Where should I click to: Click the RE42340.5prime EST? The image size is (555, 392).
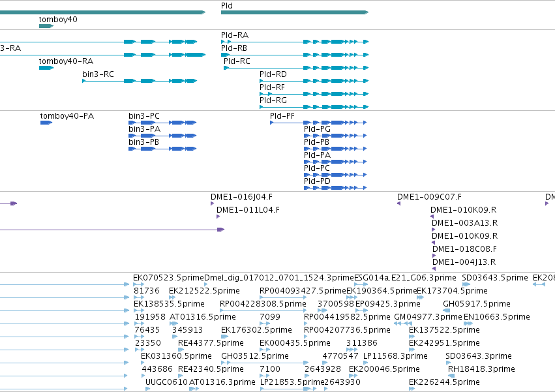[x=181, y=376]
